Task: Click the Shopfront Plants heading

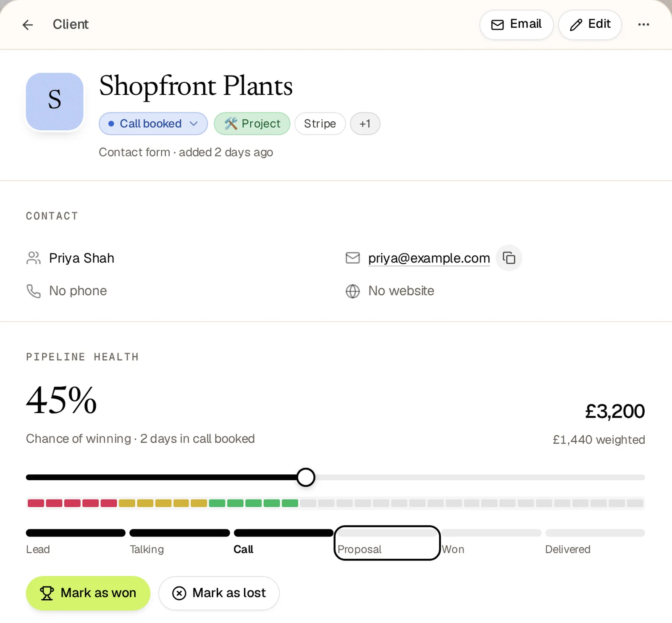Action: 196,86
